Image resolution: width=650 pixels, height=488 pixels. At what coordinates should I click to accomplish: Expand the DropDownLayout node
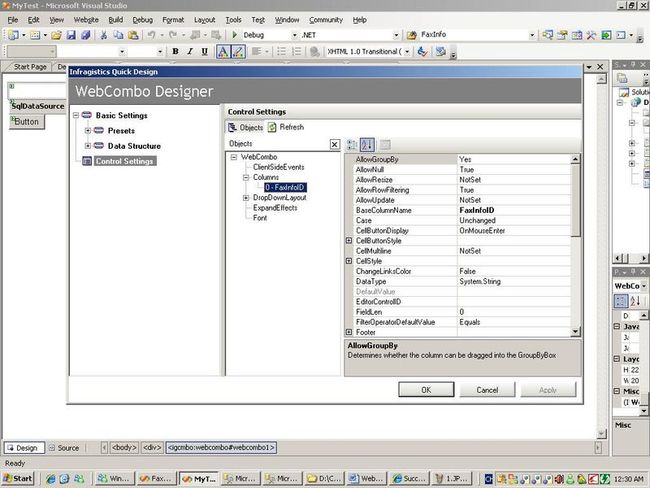(246, 198)
